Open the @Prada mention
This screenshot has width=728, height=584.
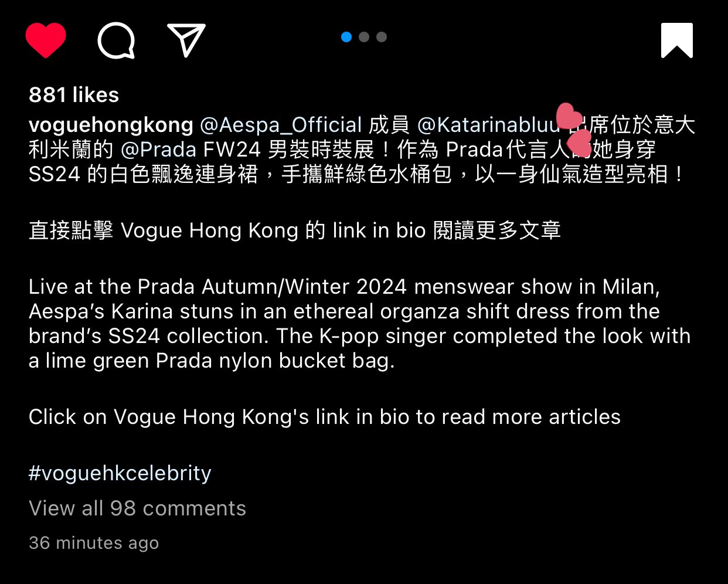tap(158, 150)
